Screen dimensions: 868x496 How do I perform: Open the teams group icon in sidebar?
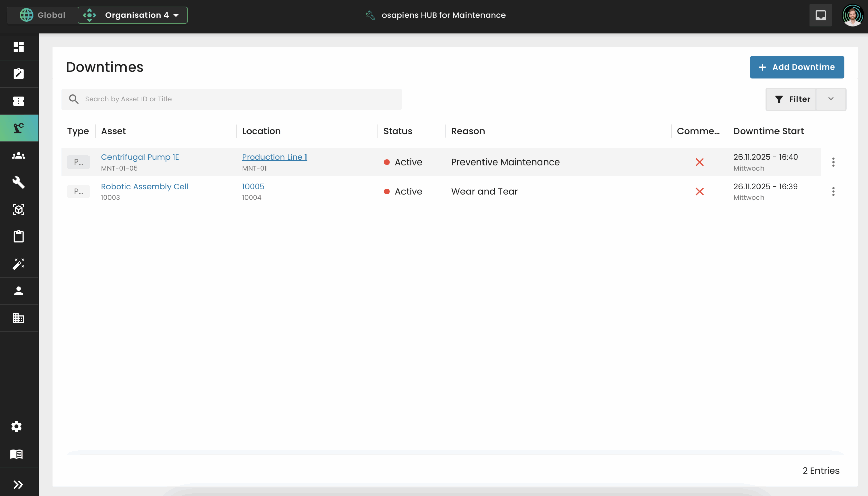[x=19, y=155]
